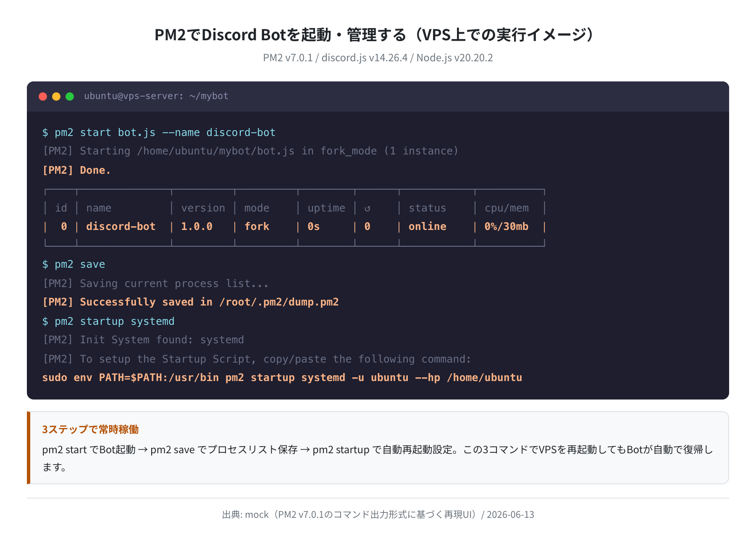756x538 pixels.
Task: Click the pm2 save command line
Action: pos(73,264)
